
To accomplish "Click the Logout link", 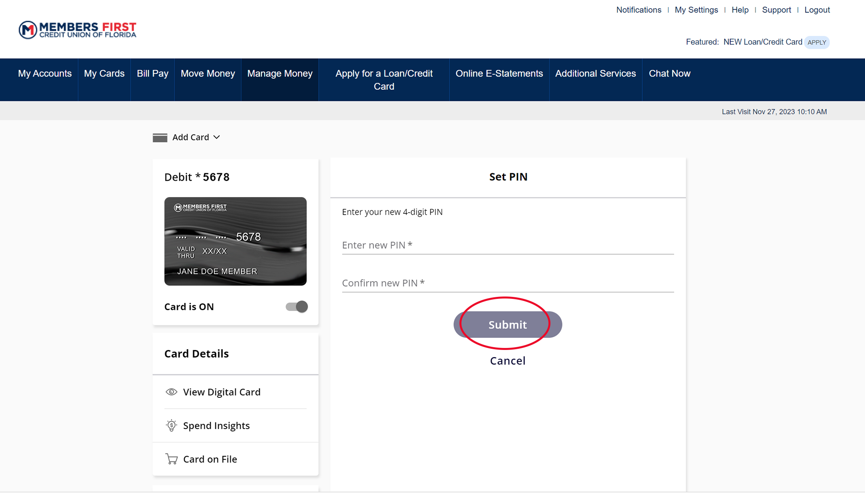I will click(x=817, y=10).
